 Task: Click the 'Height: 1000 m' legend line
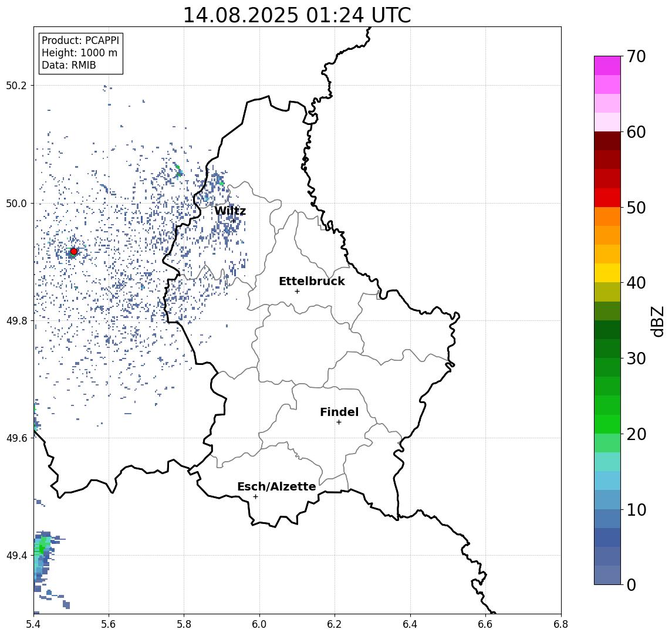[x=79, y=53]
